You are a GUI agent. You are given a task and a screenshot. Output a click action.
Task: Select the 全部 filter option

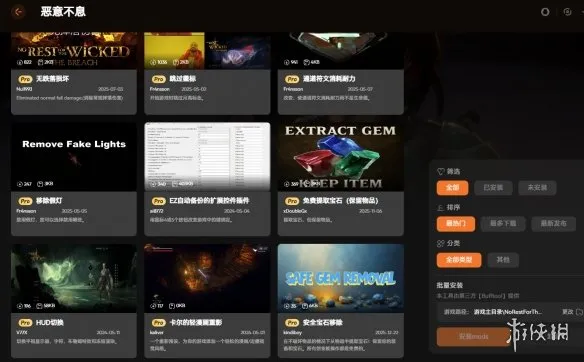click(453, 188)
